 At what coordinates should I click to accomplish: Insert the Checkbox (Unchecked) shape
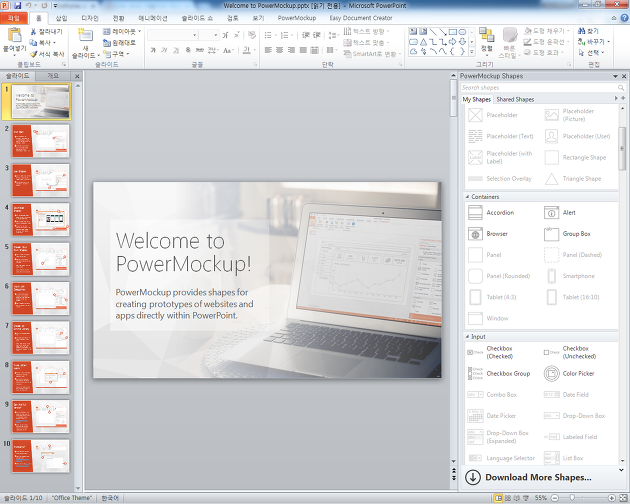[x=570, y=352]
